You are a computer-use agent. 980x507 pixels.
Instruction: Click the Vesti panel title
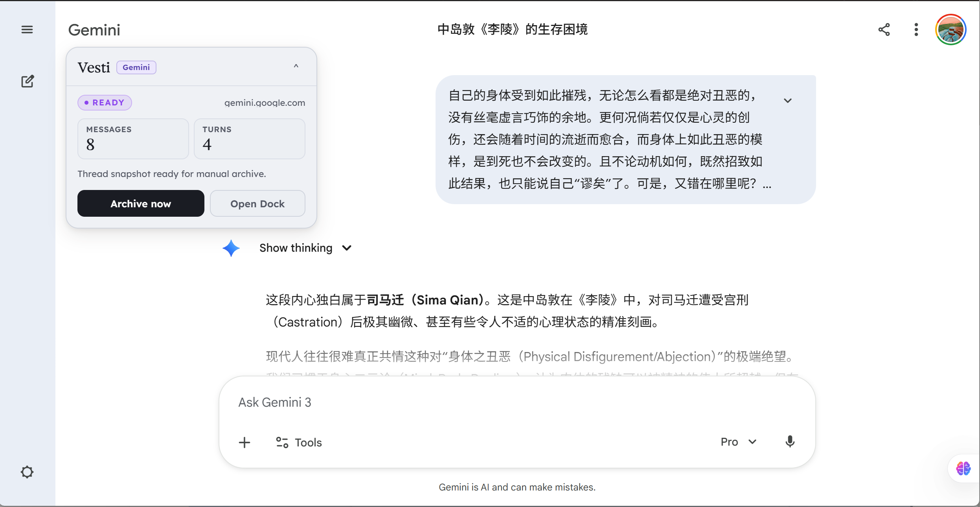(94, 68)
